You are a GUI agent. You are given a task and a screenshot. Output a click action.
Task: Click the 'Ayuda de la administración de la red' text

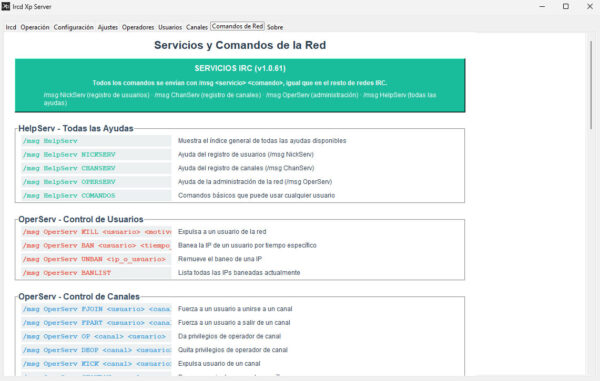(x=255, y=182)
